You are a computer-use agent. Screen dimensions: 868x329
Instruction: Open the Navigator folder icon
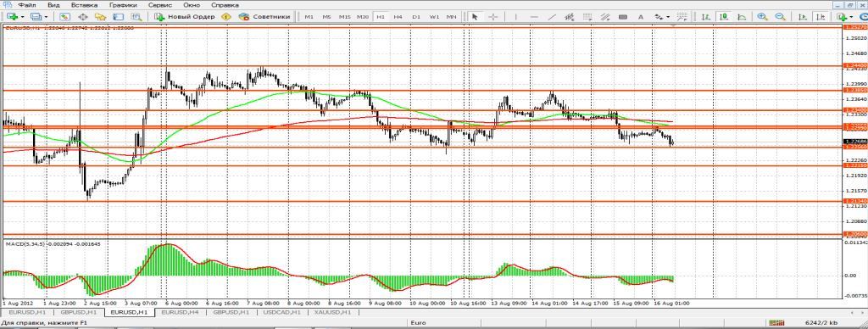[100, 17]
